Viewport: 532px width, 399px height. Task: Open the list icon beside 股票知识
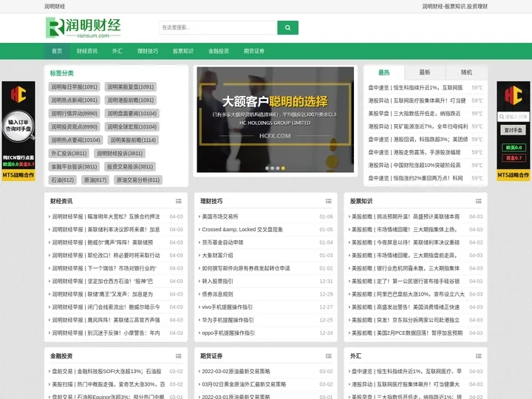(478, 201)
